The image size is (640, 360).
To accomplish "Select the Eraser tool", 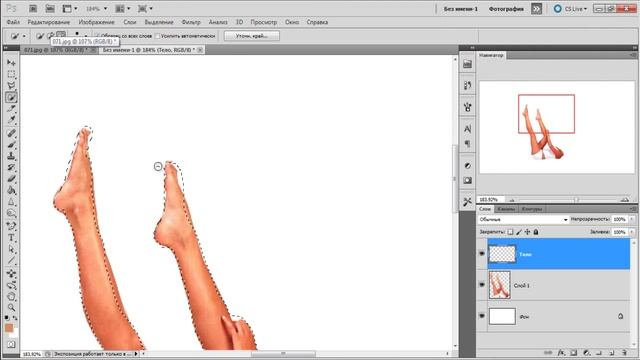I will click(x=11, y=179).
